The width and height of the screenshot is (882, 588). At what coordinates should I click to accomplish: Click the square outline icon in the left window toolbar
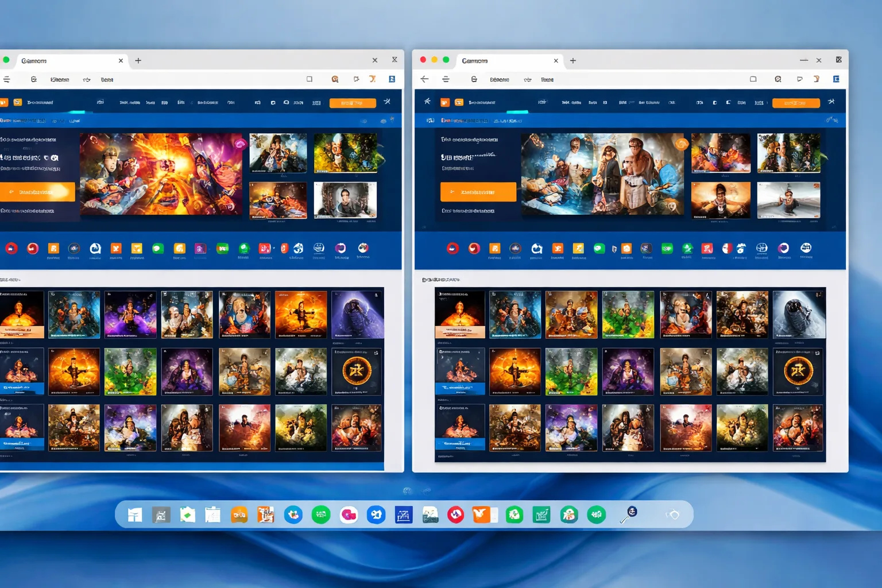[309, 79]
